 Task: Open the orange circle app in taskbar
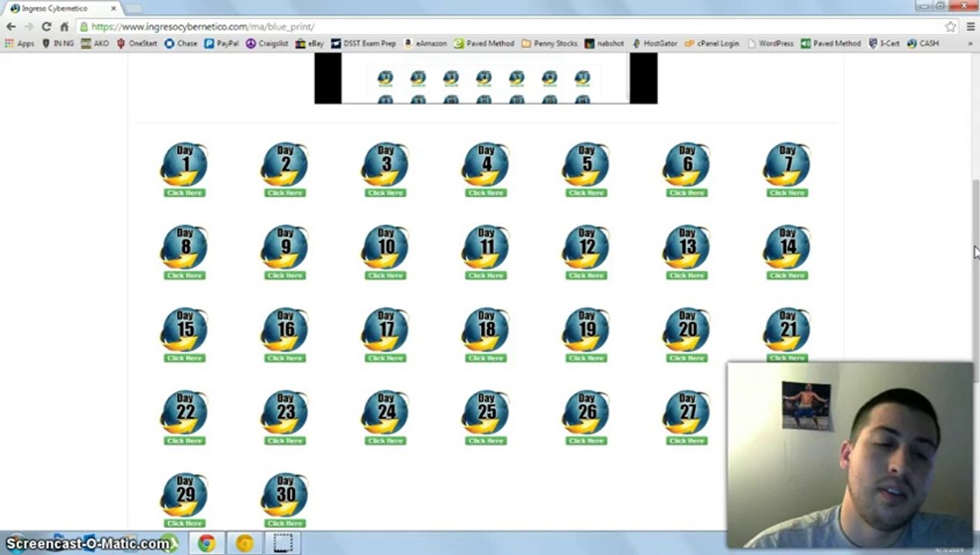[x=244, y=543]
